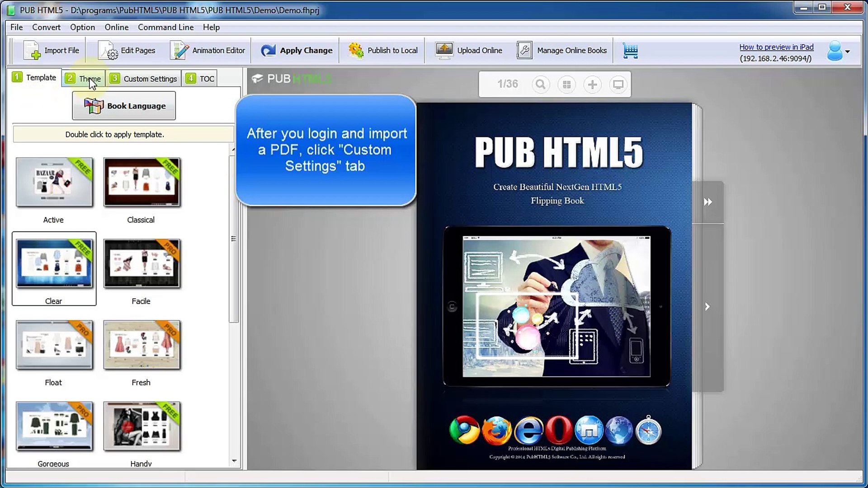Switch to the Template tab
The width and height of the screenshot is (868, 488).
[x=34, y=78]
